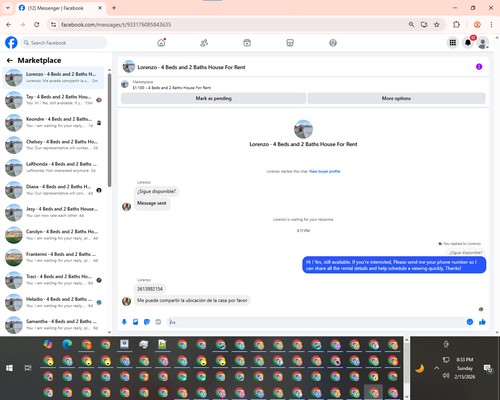Open Chrome three-dot menu
This screenshot has height=400, width=500.
pos(491,25)
